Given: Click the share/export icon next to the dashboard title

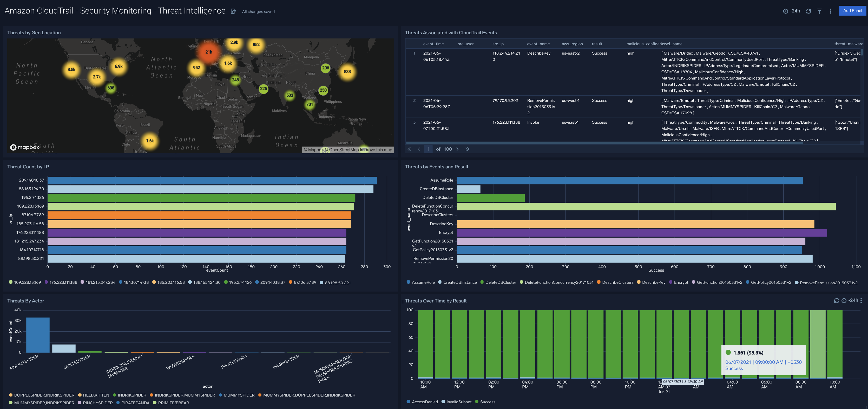Looking at the screenshot, I should click(x=233, y=11).
